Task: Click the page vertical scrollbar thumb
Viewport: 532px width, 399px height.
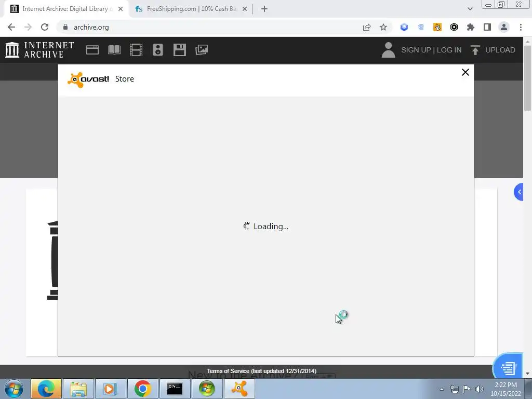Action: (x=527, y=78)
